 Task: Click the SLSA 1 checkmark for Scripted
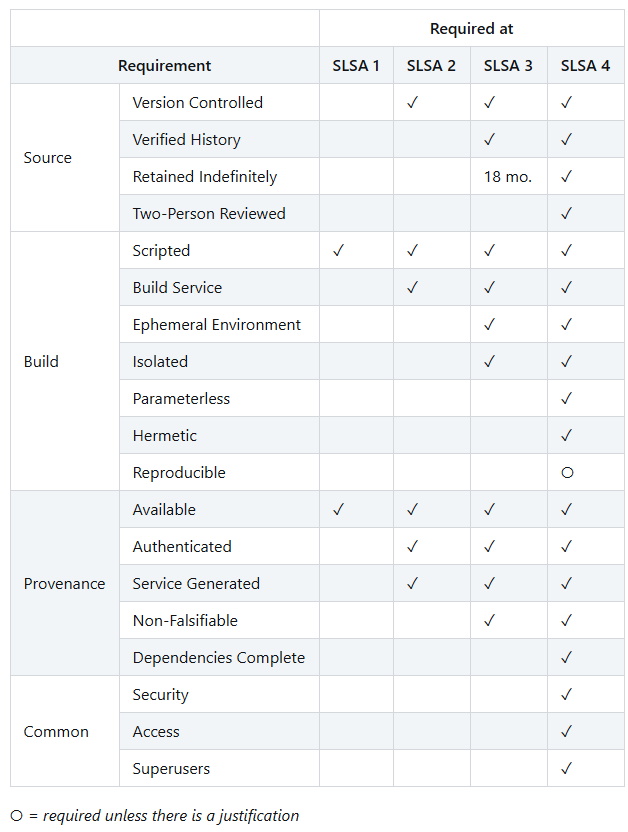pyautogui.click(x=338, y=251)
